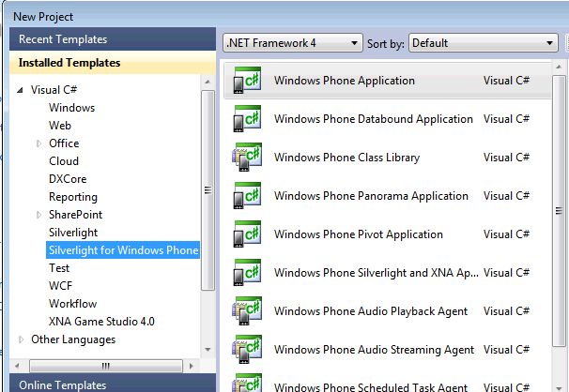Image resolution: width=569 pixels, height=392 pixels.
Task: Select the Workflow category
Action: click(73, 304)
